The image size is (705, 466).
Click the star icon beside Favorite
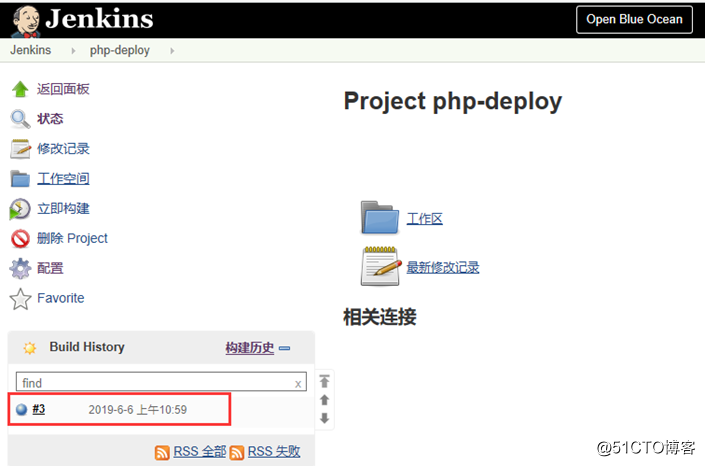coord(20,299)
